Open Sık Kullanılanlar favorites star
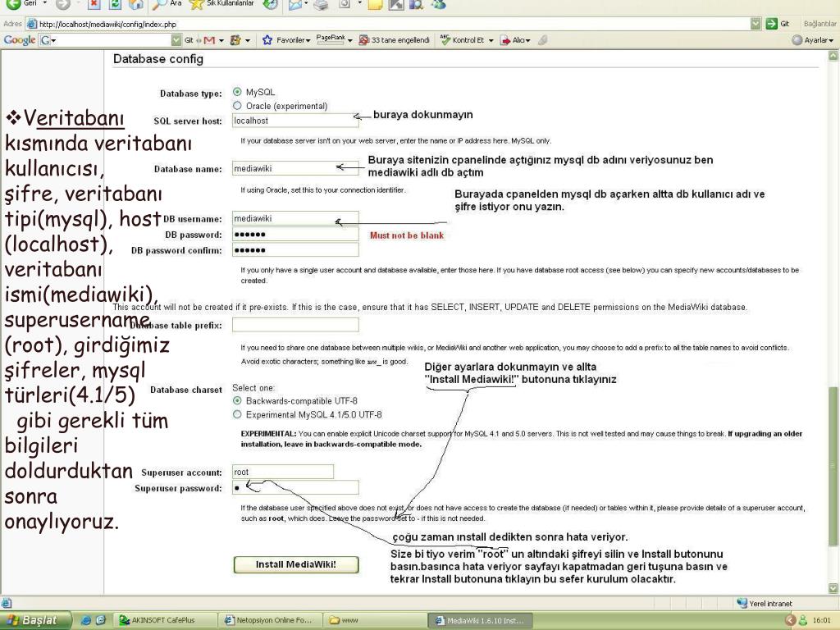Screen dimensions: 840x630 coord(221,4)
